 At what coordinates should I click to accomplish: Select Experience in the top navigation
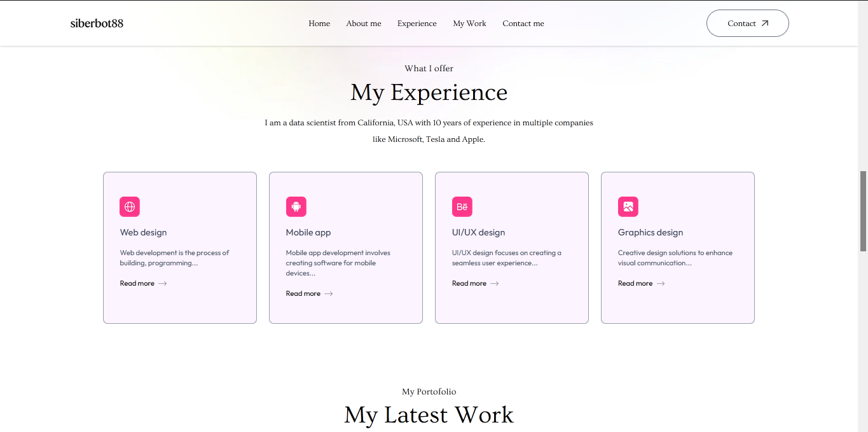(x=417, y=24)
